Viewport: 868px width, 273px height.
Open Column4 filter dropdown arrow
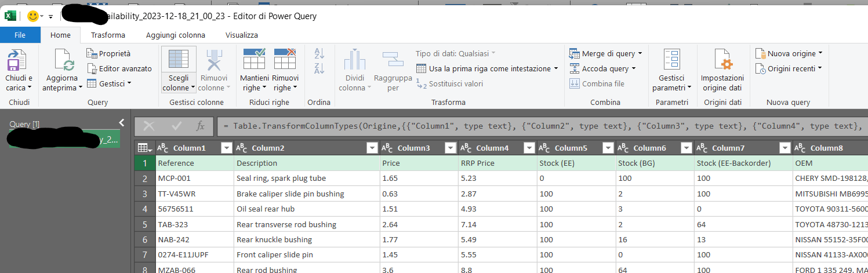pyautogui.click(x=529, y=148)
